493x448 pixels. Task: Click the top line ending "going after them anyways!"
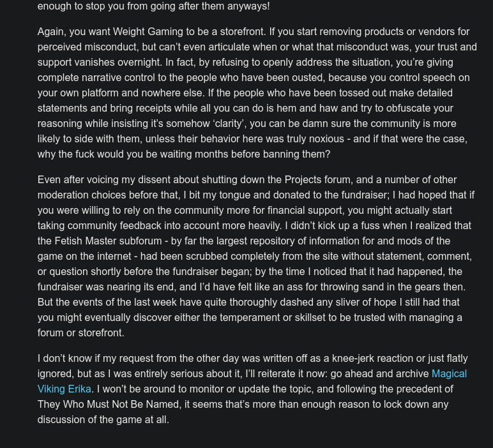[153, 6]
